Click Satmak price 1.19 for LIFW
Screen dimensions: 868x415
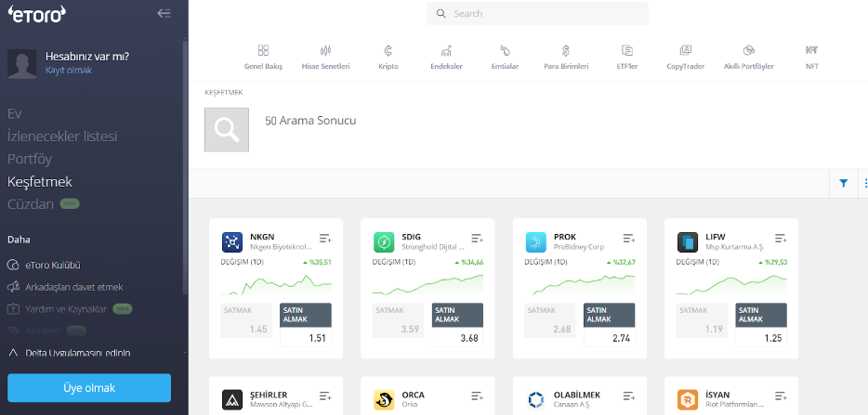(702, 319)
